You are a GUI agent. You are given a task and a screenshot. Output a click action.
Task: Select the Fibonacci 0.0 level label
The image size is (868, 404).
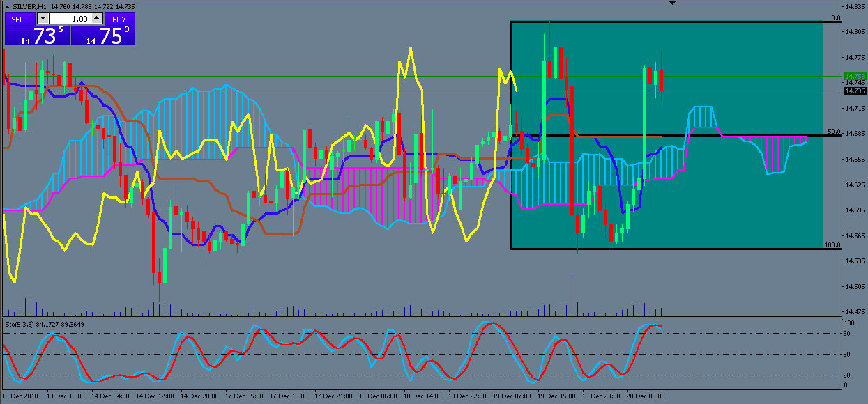835,18
